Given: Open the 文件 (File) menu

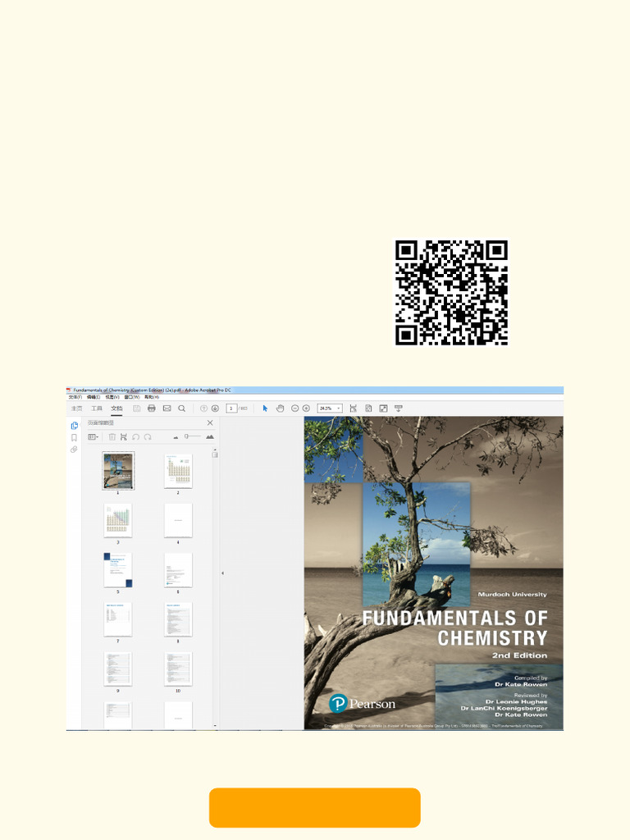Looking at the screenshot, I should (x=75, y=397).
